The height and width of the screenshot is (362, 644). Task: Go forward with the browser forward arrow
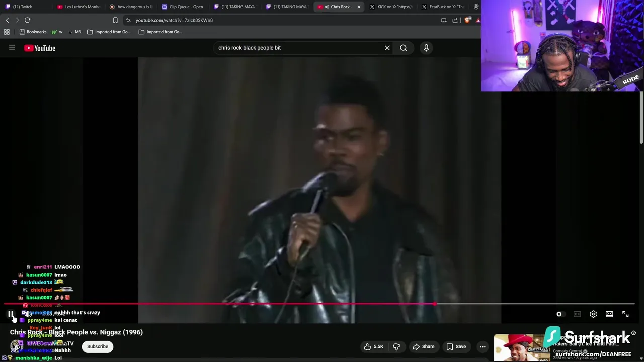[x=17, y=20]
